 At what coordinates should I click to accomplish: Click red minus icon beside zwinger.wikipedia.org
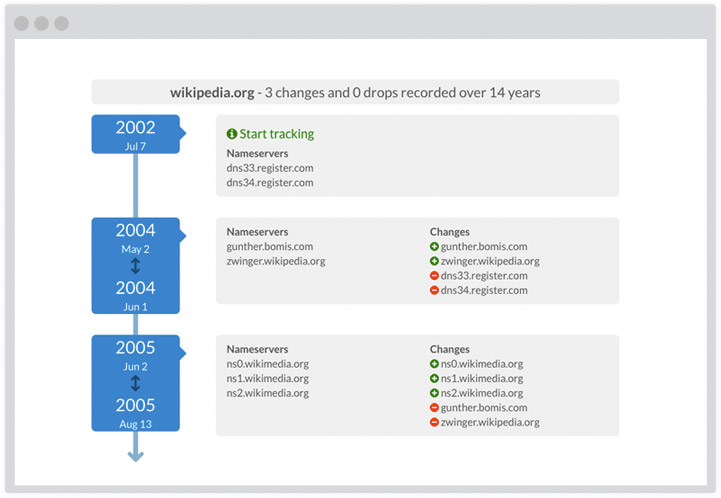click(x=434, y=422)
